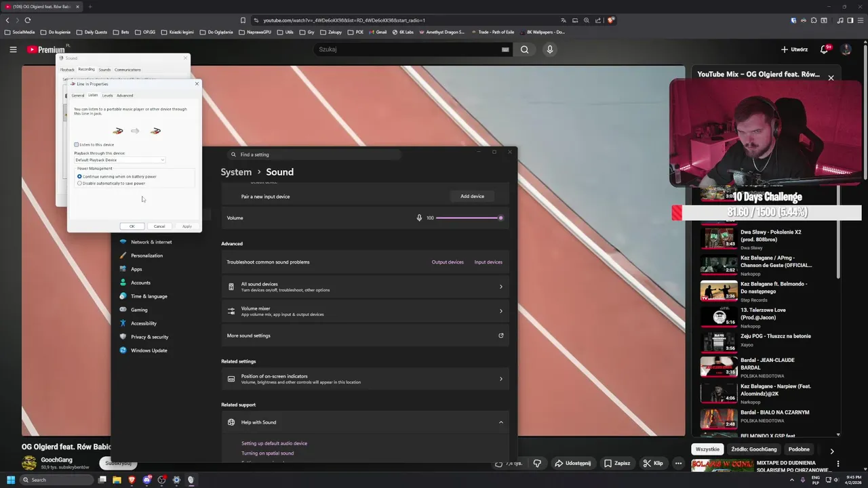Open the Sounds tab in the Sound dialog
Screen dimensions: 868x488
[x=104, y=69]
